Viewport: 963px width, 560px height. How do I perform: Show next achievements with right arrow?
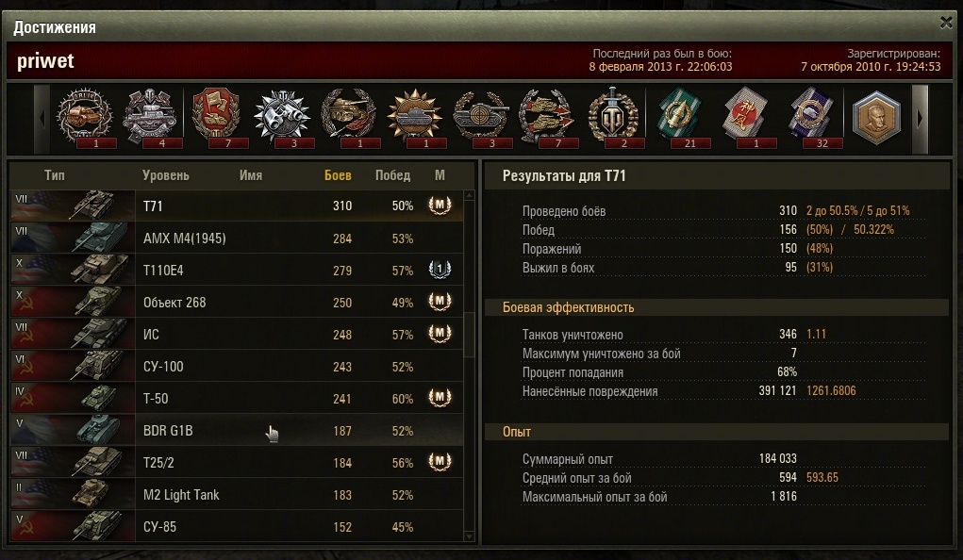point(920,119)
